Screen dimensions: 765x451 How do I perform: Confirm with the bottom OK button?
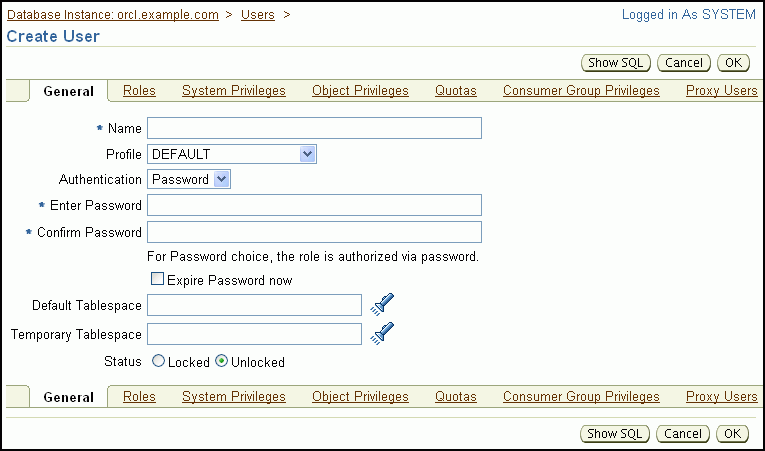tap(733, 433)
